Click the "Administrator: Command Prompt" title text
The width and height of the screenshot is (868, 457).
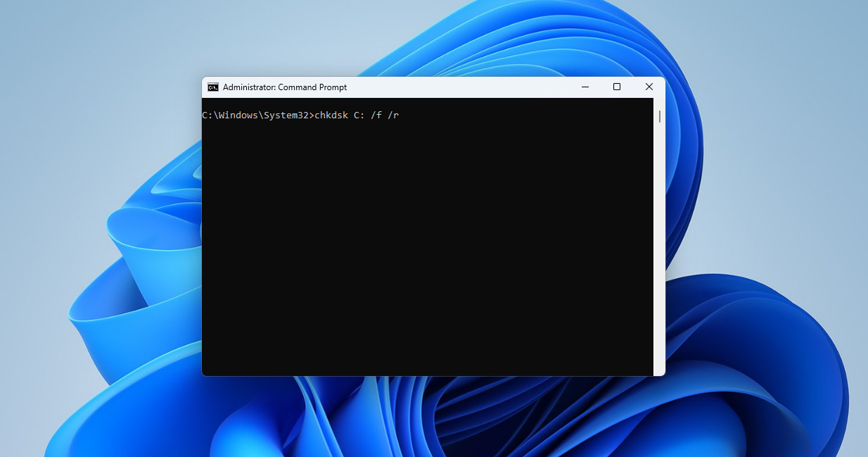285,87
